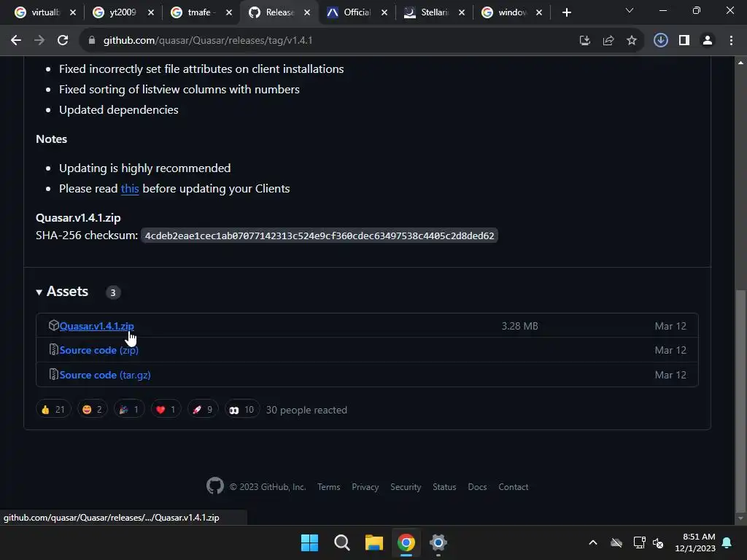Click Mar 12 date in Quasar.v1.4.1.zip row
Screen dimensions: 747x560
coord(670,326)
